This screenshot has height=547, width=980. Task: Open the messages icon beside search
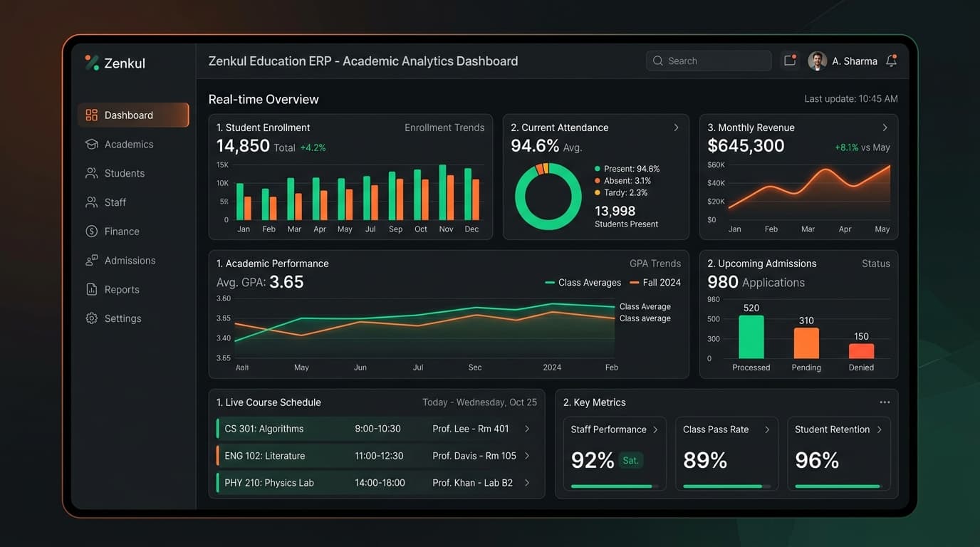790,61
